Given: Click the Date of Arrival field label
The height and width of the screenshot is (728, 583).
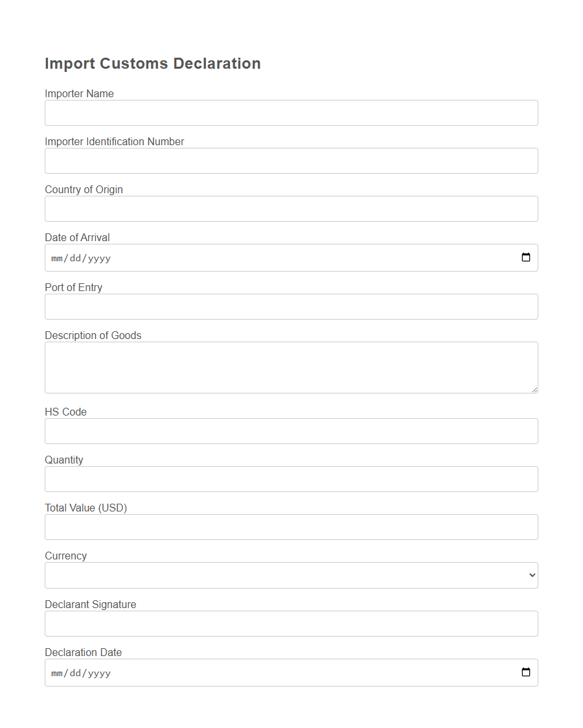Looking at the screenshot, I should coord(77,237).
